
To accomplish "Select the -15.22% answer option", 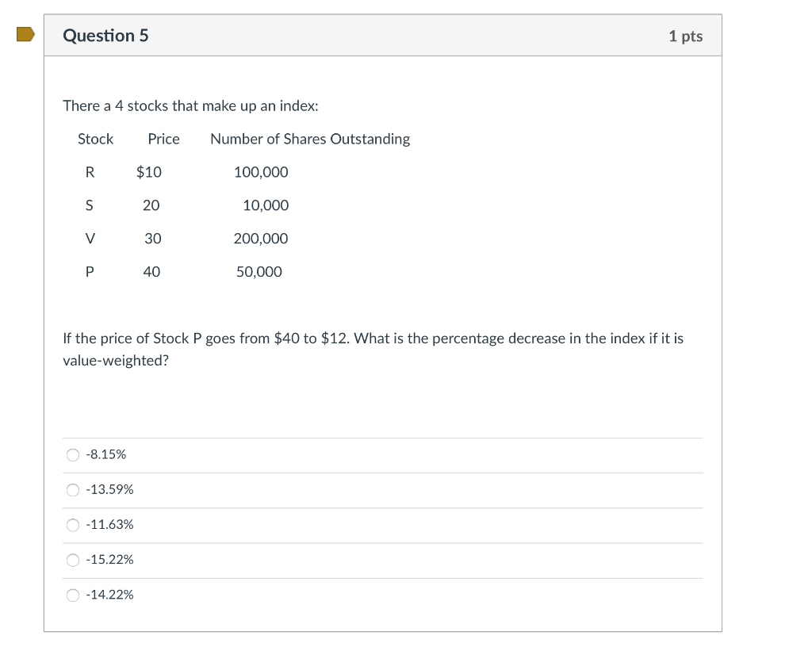I will click(72, 559).
